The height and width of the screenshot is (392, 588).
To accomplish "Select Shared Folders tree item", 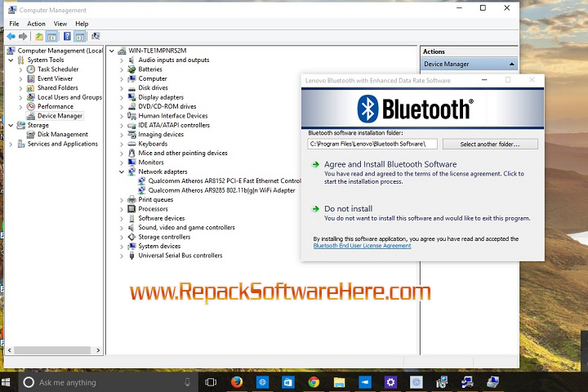I will pos(58,87).
